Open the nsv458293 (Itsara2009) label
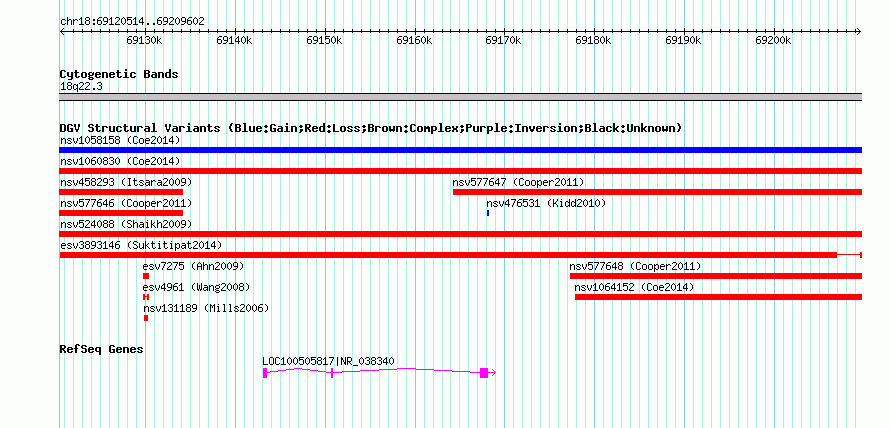This screenshot has height=428, width=890. [x=126, y=182]
